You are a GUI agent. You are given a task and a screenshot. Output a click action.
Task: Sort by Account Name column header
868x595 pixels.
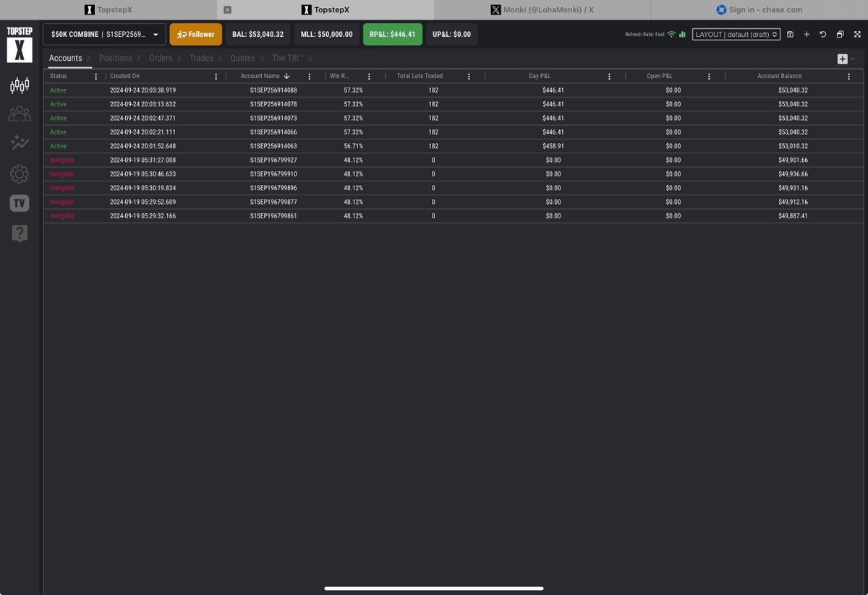pyautogui.click(x=260, y=76)
